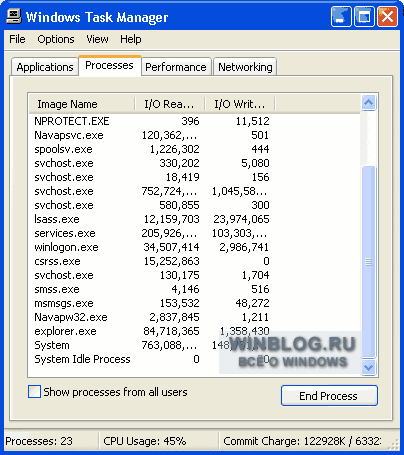Click the 48,272 I/O writes value
The image size is (404, 455).
(252, 303)
